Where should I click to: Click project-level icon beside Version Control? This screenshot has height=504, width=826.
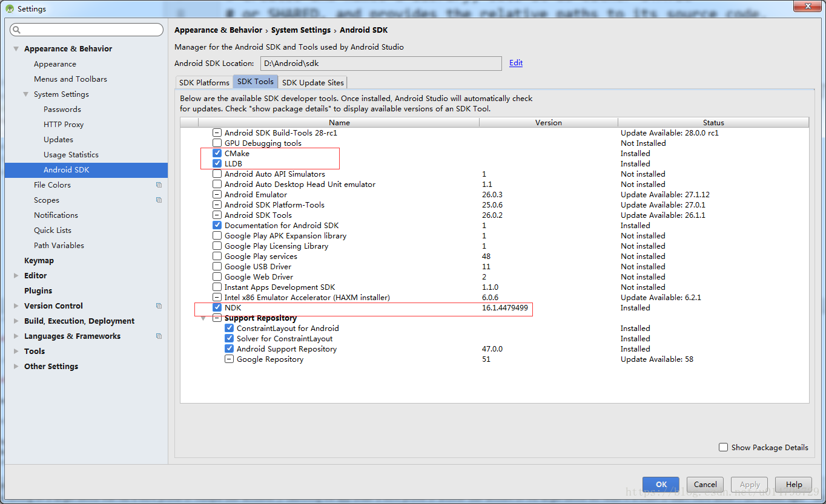pos(159,306)
